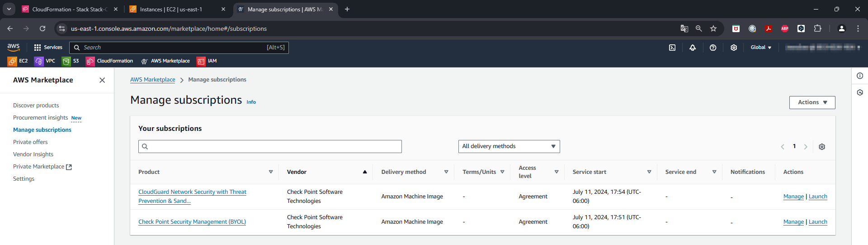This screenshot has width=868, height=245.
Task: Close the AWS Marketplace side panel
Action: [102, 80]
